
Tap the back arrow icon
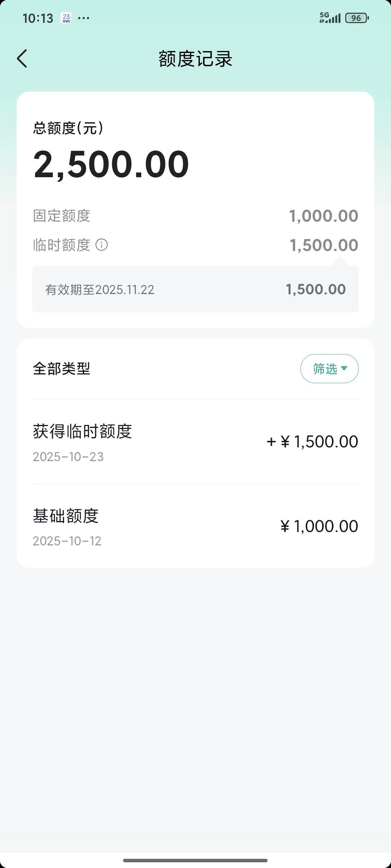[22, 59]
